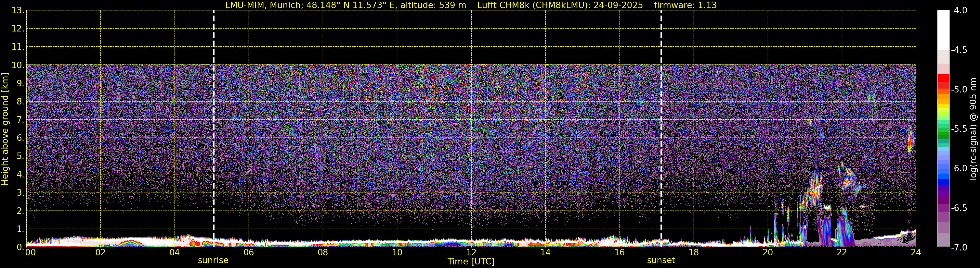Viewport: 980px width, 268px height.
Task: Click the "Height above ground [km]" axis label
Action: coord(5,129)
